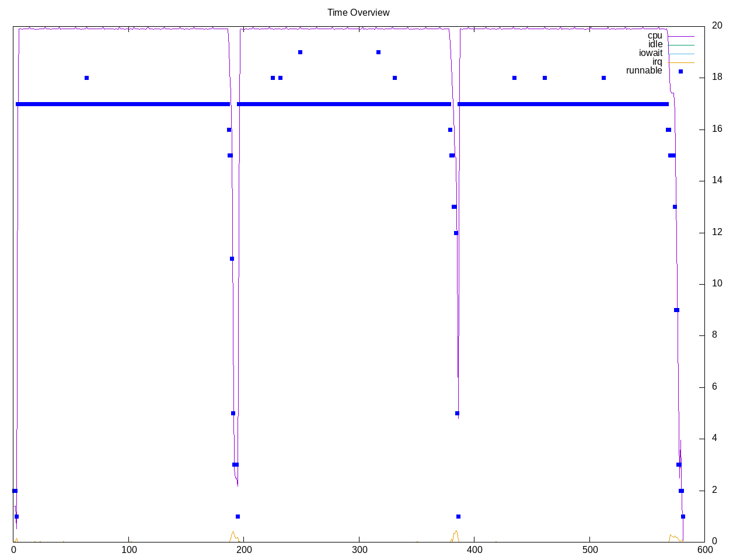Image resolution: width=747 pixels, height=560 pixels.
Task: Click the runnable legend label
Action: (644, 71)
